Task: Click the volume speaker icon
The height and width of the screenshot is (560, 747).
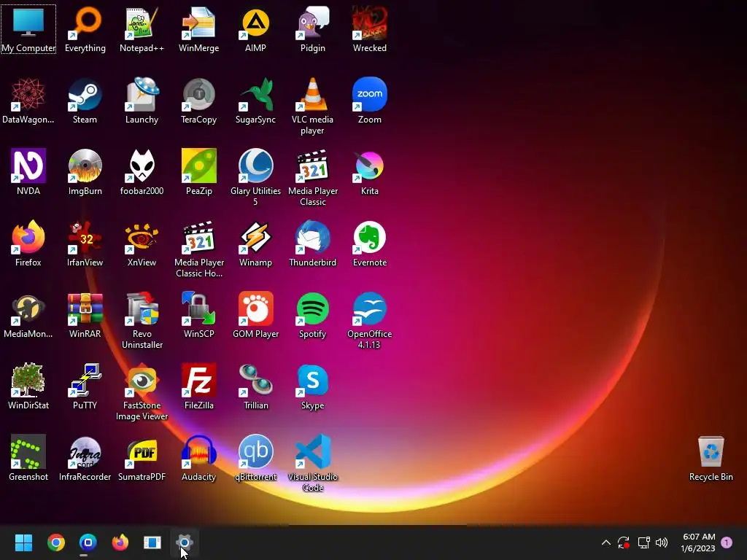Action: click(x=662, y=542)
